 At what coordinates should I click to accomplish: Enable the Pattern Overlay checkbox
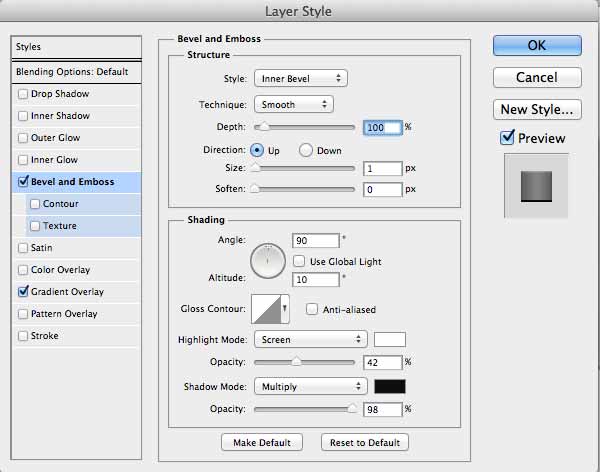tap(23, 314)
